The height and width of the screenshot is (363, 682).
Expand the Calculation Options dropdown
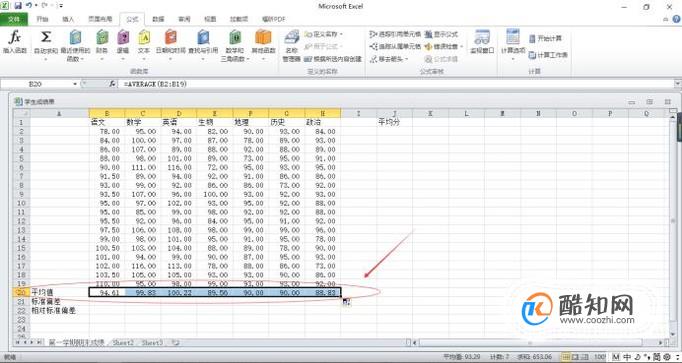click(513, 42)
